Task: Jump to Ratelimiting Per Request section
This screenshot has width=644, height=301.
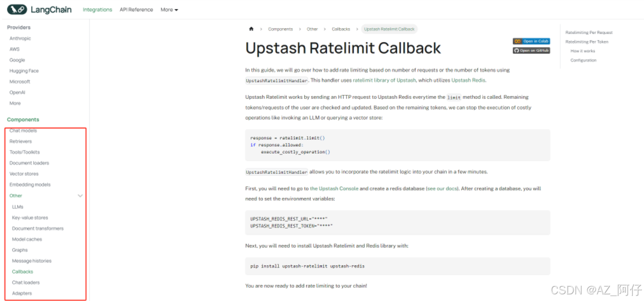Action: click(x=589, y=33)
